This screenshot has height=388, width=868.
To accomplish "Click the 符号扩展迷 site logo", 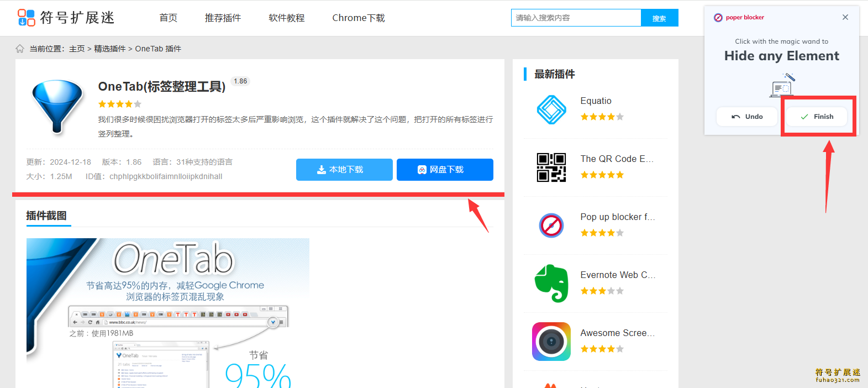I will pos(66,18).
